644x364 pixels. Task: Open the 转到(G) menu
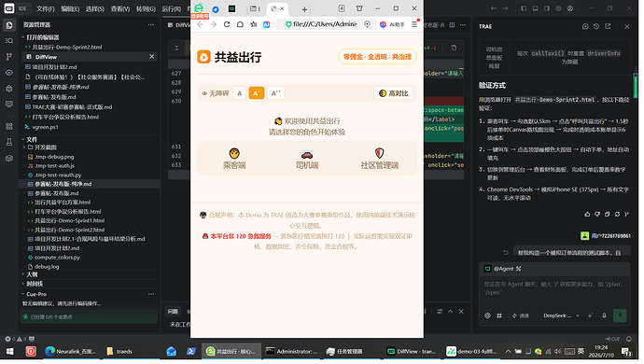(146, 8)
